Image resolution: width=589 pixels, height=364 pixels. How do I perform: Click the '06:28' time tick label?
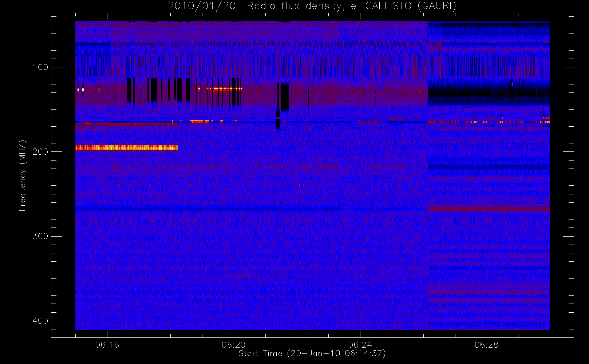[x=486, y=345]
